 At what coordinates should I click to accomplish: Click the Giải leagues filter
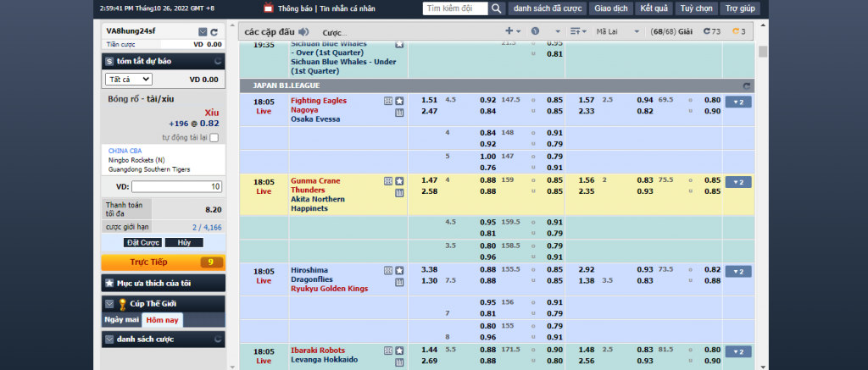tap(671, 31)
